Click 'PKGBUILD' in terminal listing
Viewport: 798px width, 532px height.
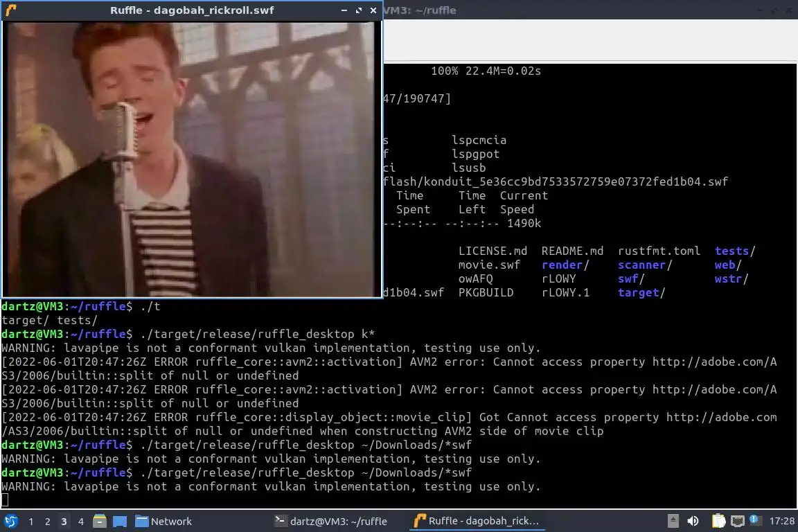click(486, 293)
